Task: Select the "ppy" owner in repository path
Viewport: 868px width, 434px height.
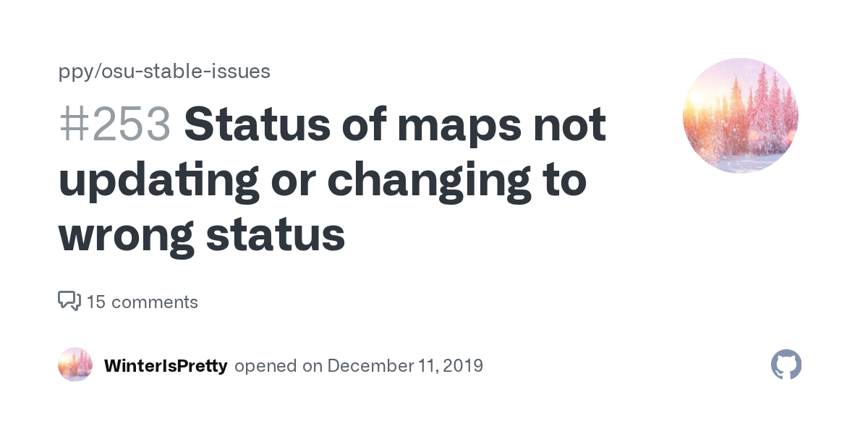Action: [x=72, y=71]
